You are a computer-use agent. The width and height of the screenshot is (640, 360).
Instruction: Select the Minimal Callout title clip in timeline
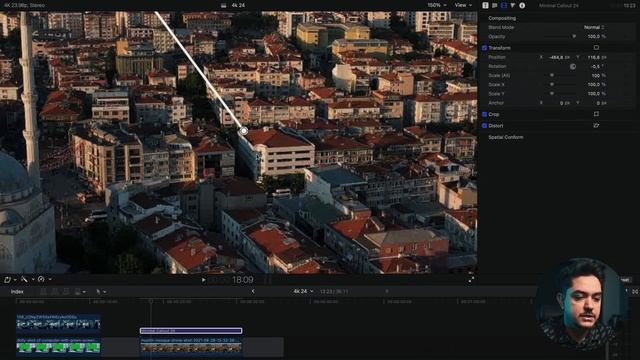(191, 331)
